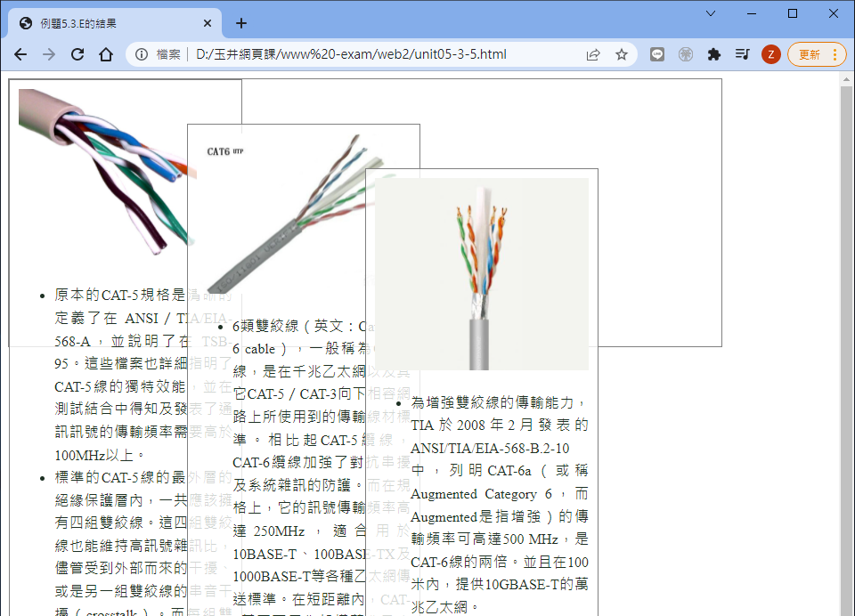The width and height of the screenshot is (855, 616).
Task: Open Chrome's three-dot menu
Action: pos(835,54)
